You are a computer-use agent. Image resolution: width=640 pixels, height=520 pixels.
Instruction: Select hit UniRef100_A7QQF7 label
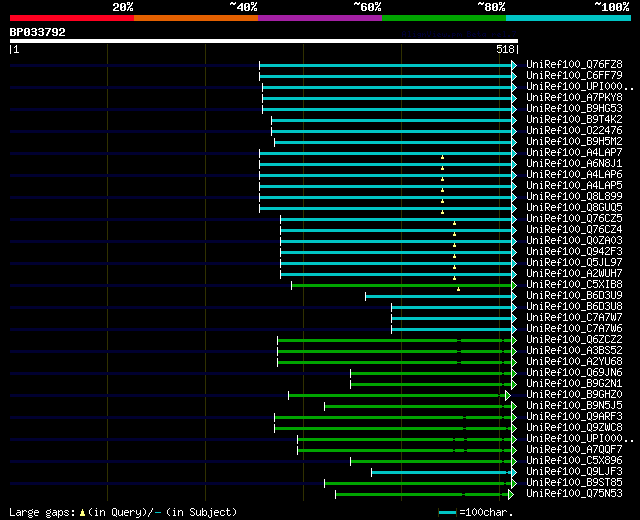click(574, 450)
